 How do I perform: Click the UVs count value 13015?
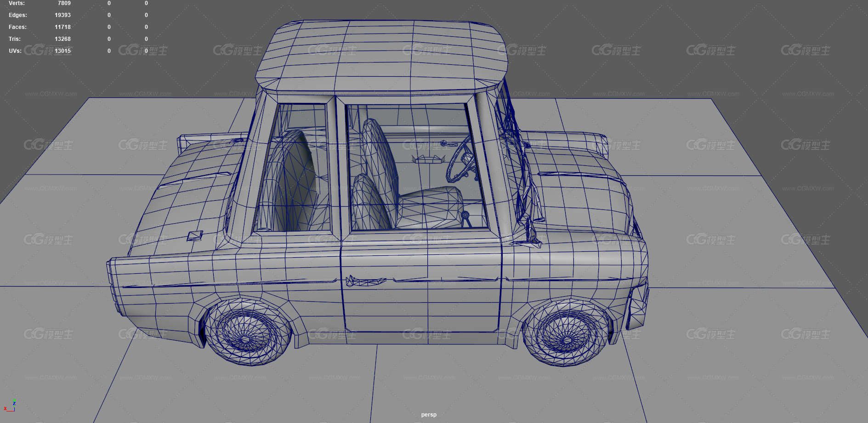pyautogui.click(x=63, y=51)
